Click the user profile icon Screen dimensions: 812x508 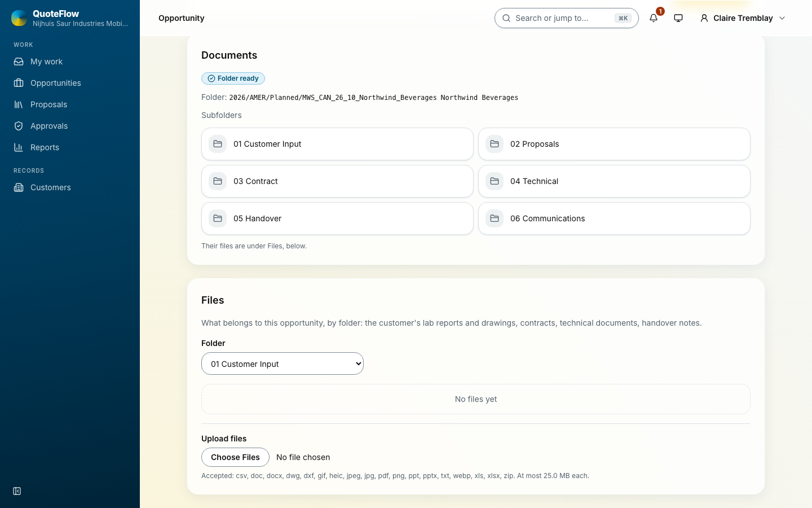(x=704, y=18)
